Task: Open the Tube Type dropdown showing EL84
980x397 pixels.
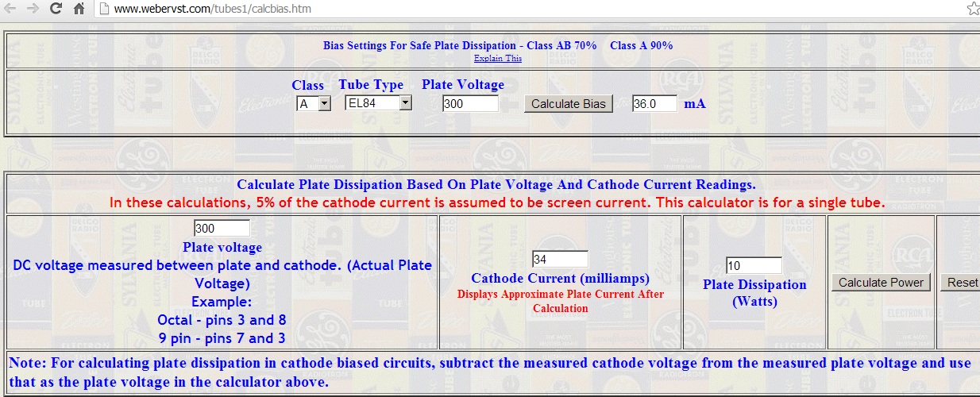Action: (x=378, y=103)
